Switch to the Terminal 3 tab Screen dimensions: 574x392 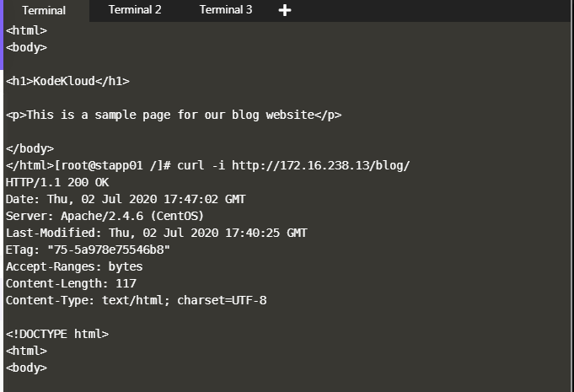tap(226, 10)
